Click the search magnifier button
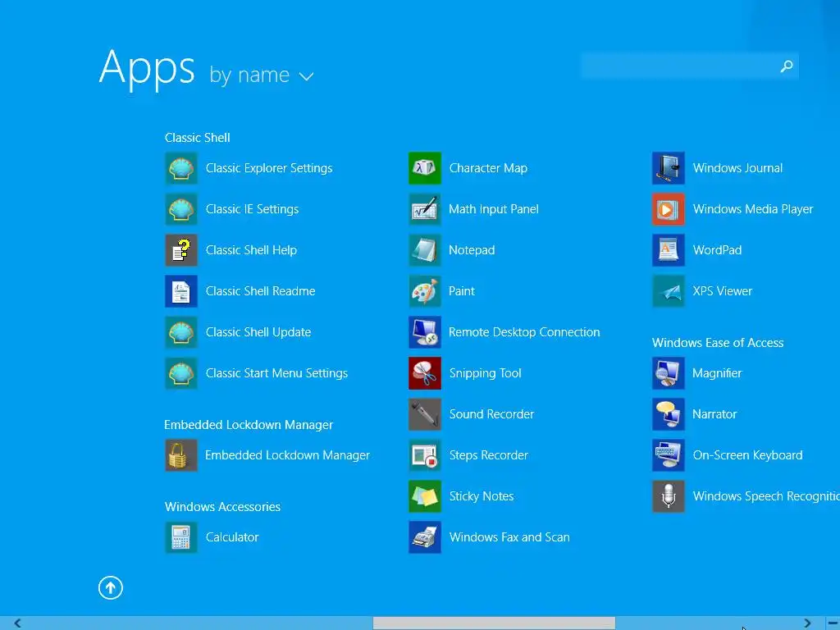This screenshot has width=840, height=630. click(x=787, y=66)
